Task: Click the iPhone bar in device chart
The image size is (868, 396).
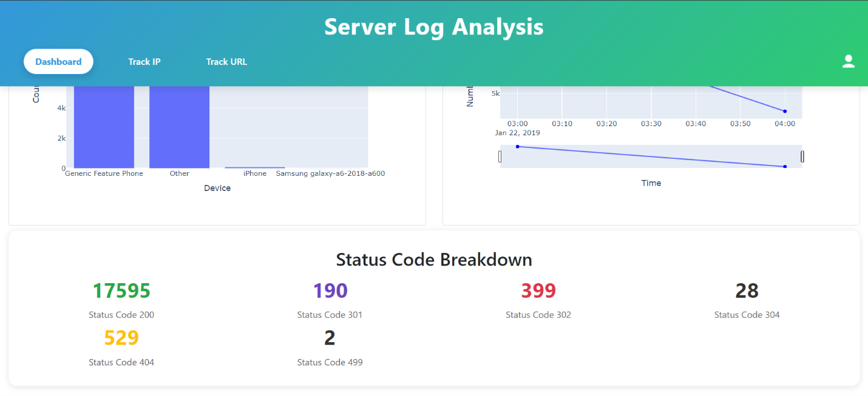Action: coord(255,166)
